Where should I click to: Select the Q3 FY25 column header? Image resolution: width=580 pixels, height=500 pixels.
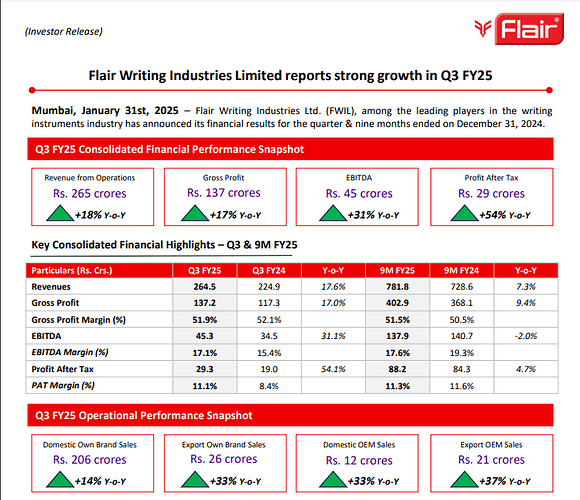pos(205,270)
